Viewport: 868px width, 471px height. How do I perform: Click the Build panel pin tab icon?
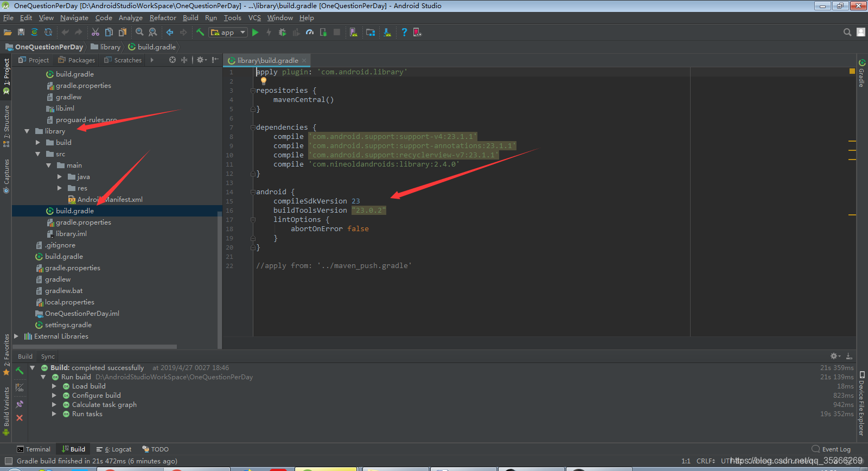[20, 404]
